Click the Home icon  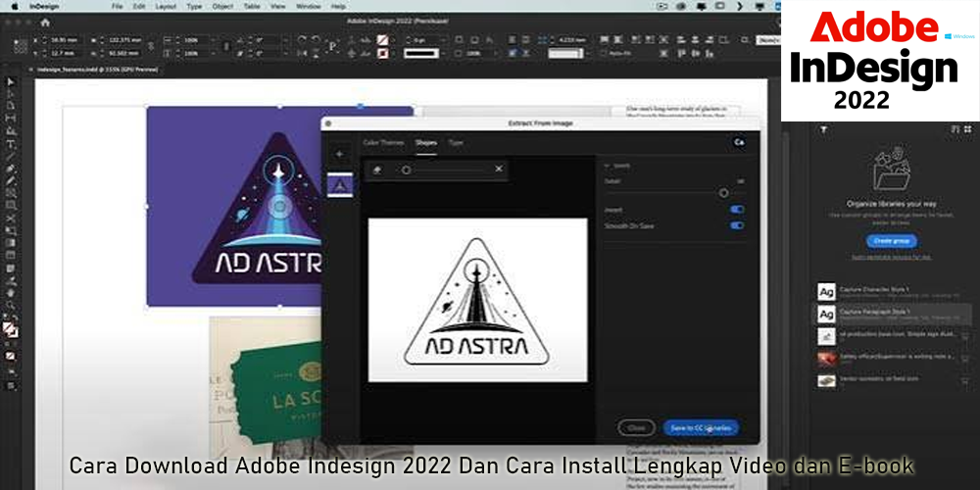[45, 22]
